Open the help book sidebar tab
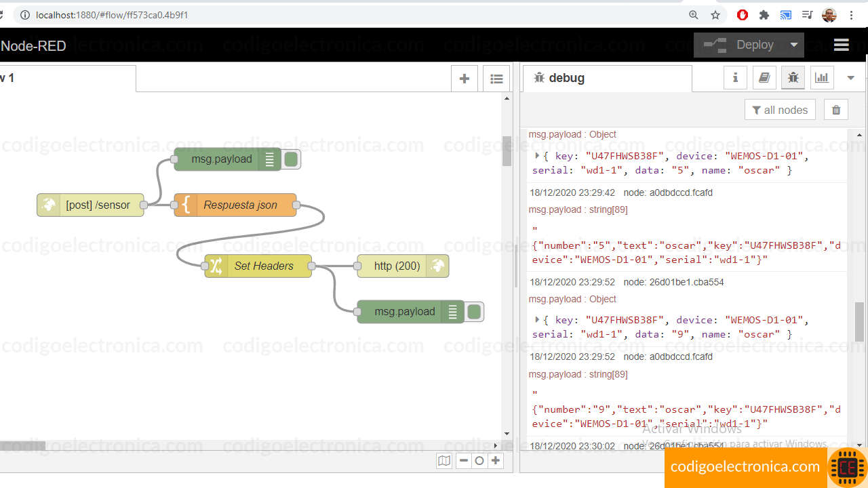Viewport: 868px width, 488px height. [764, 78]
